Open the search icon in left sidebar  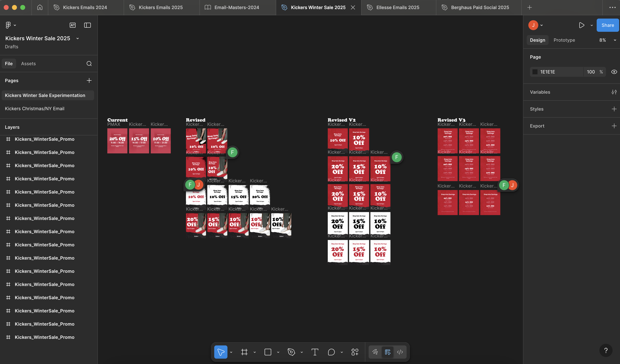coord(89,64)
